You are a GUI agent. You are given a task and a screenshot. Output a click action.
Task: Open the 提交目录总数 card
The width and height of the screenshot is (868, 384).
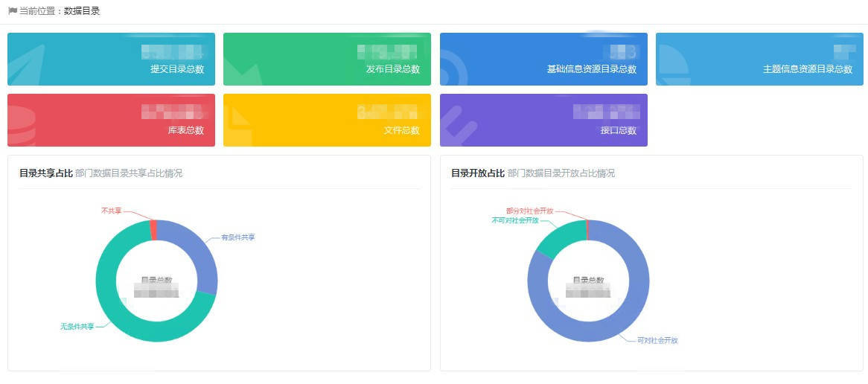111,60
